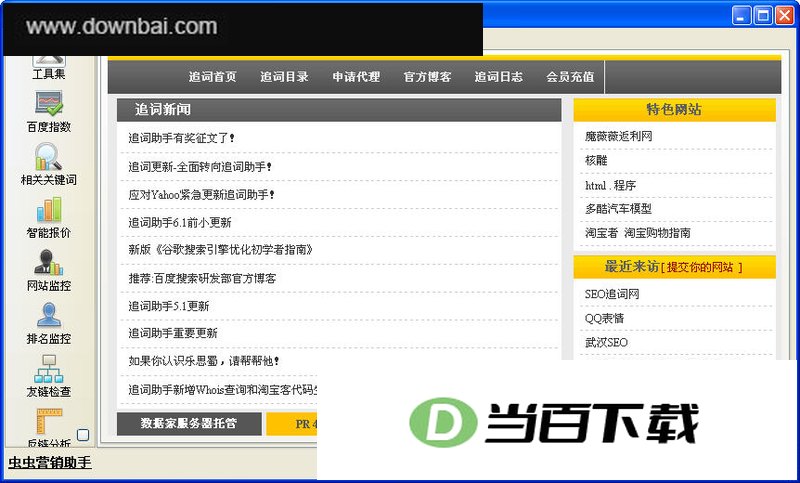The width and height of the screenshot is (800, 483).
Task: Click the yellow PR banner button
Action: tap(292, 424)
